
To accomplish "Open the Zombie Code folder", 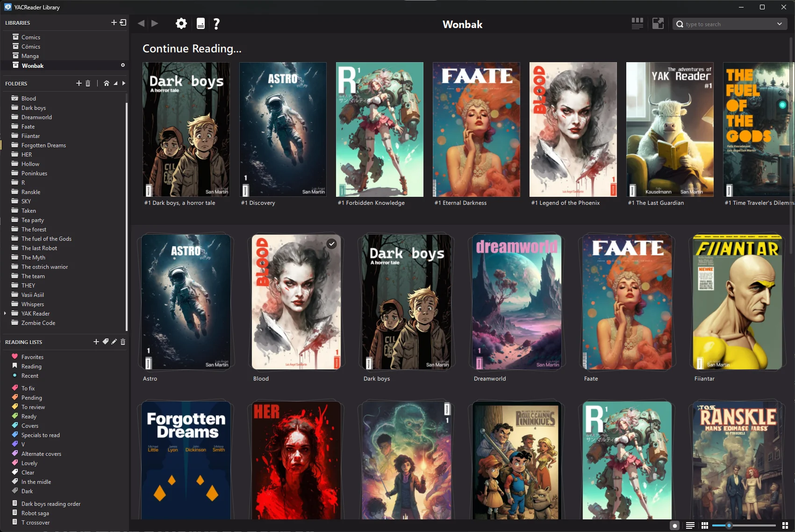I will pyautogui.click(x=64, y=323).
